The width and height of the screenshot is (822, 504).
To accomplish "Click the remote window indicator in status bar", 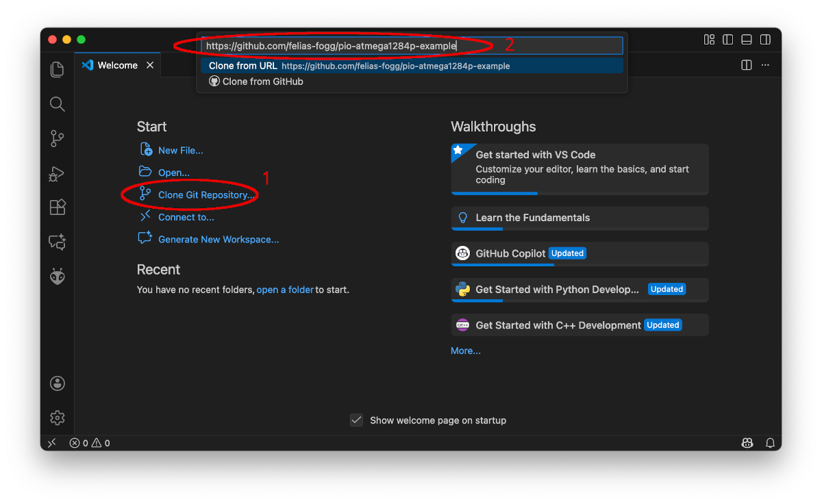I will (x=51, y=443).
